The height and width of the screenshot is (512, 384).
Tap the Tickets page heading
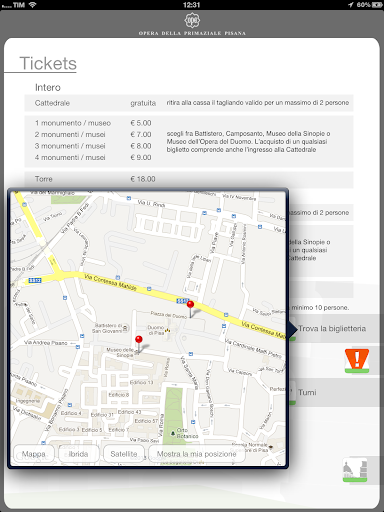pyautogui.click(x=48, y=63)
